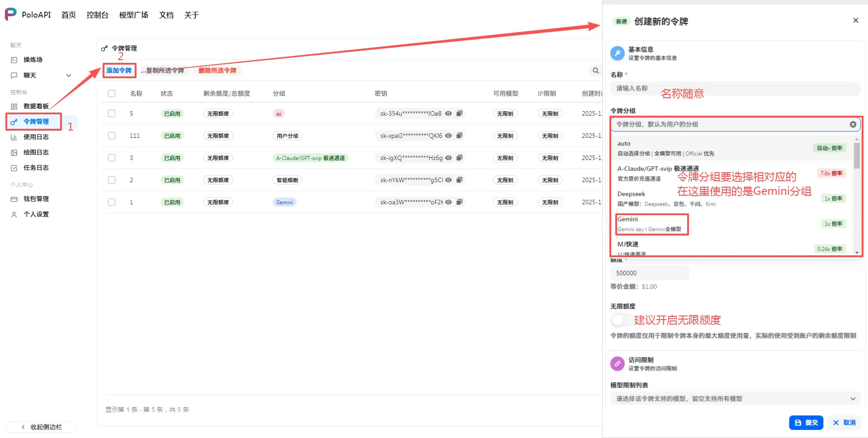Click the 用户分组 tag in row 111
868x438 pixels.
288,136
